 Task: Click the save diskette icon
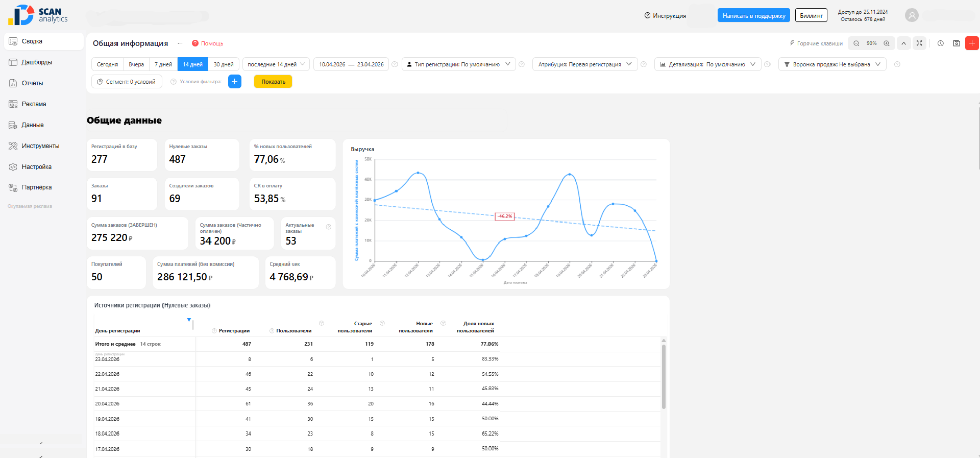coord(957,43)
